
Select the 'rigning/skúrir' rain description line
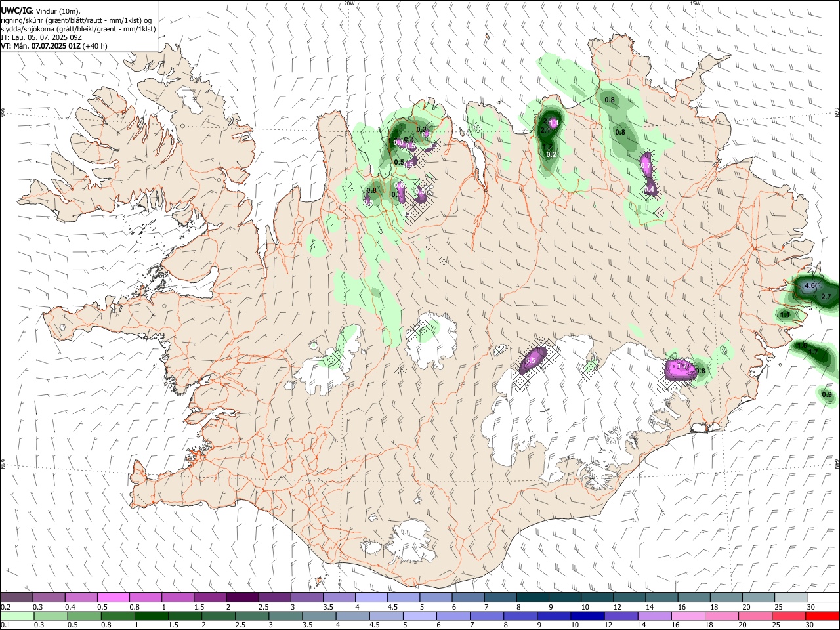coord(76,20)
